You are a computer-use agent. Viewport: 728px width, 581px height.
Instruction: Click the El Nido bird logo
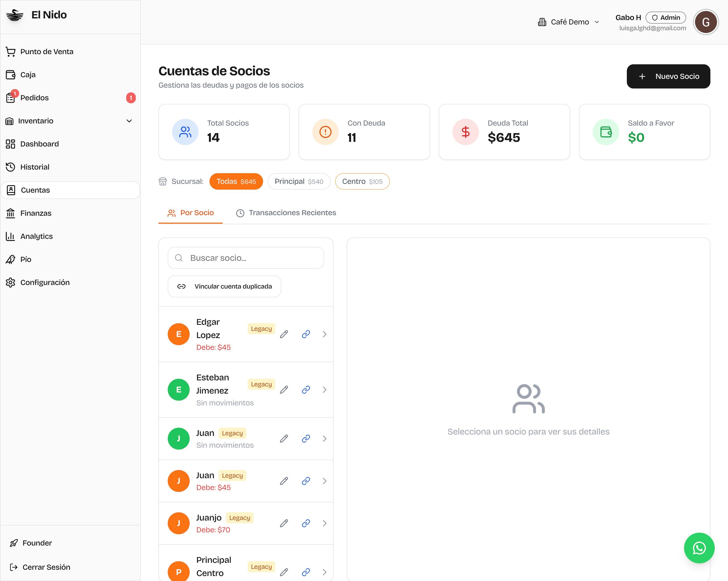coord(15,15)
